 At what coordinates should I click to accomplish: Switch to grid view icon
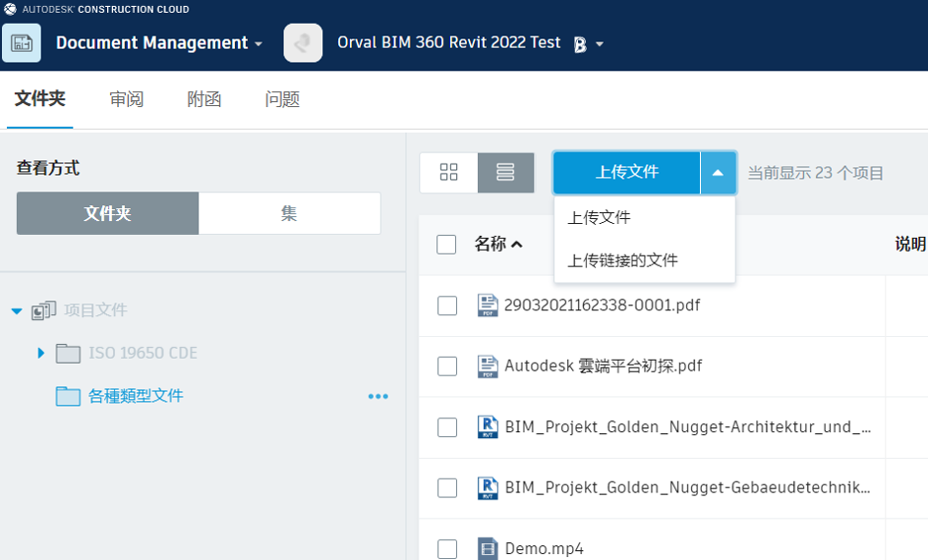[x=448, y=172]
